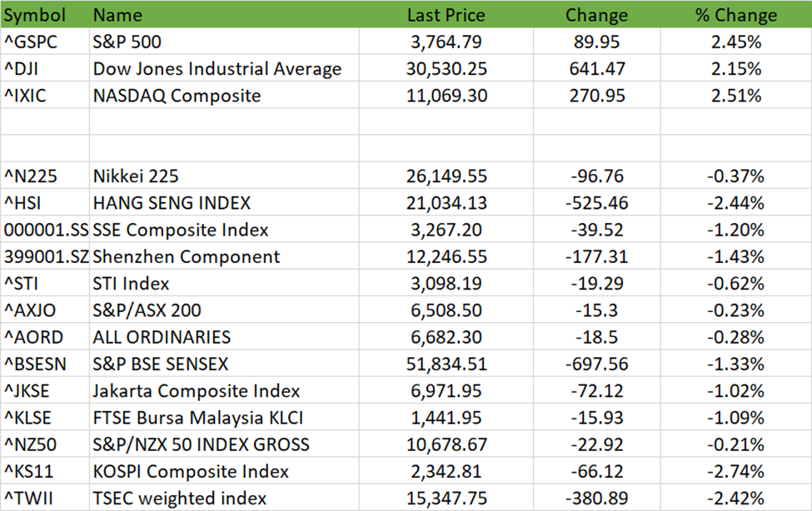Select the 'KOSPI Composite Index' cell
This screenshot has height=511, width=812.
pos(224,471)
